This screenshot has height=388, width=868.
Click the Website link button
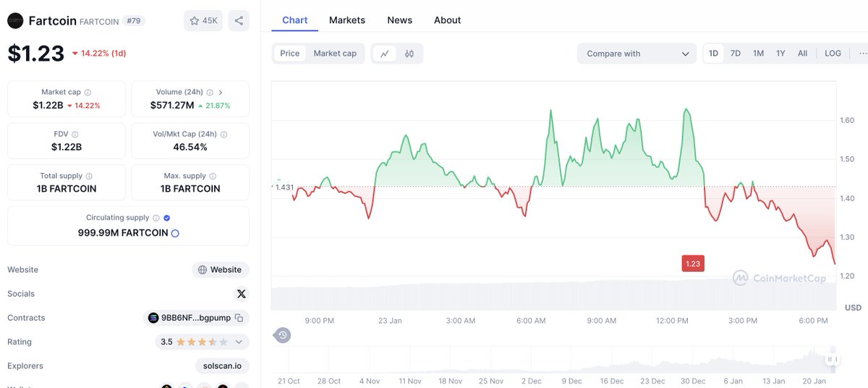click(221, 270)
